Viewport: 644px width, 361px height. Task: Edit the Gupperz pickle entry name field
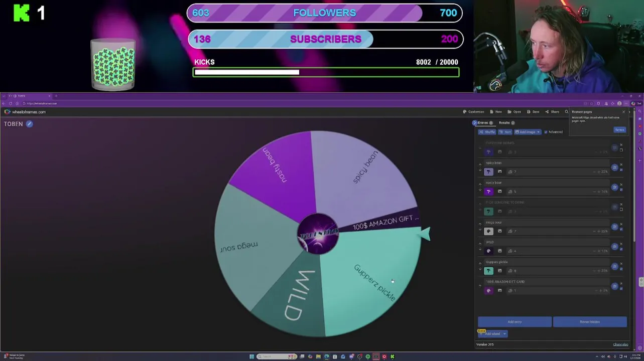point(547,262)
